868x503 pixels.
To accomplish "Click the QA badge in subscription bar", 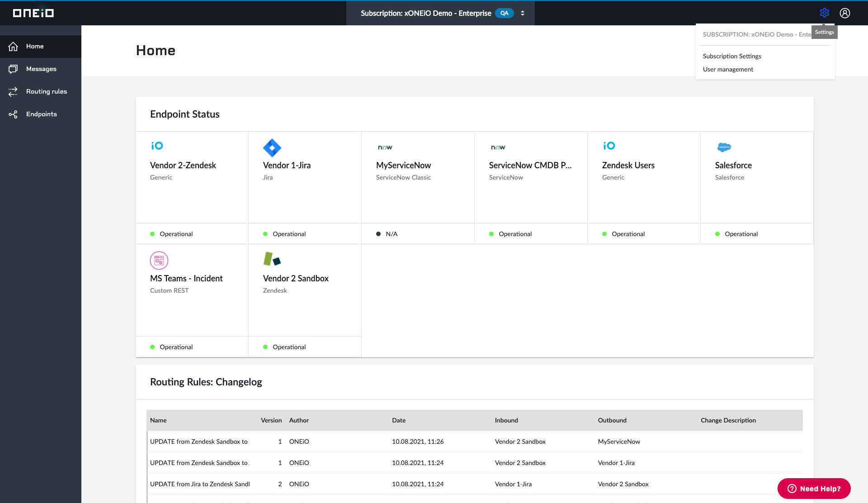I will point(504,13).
